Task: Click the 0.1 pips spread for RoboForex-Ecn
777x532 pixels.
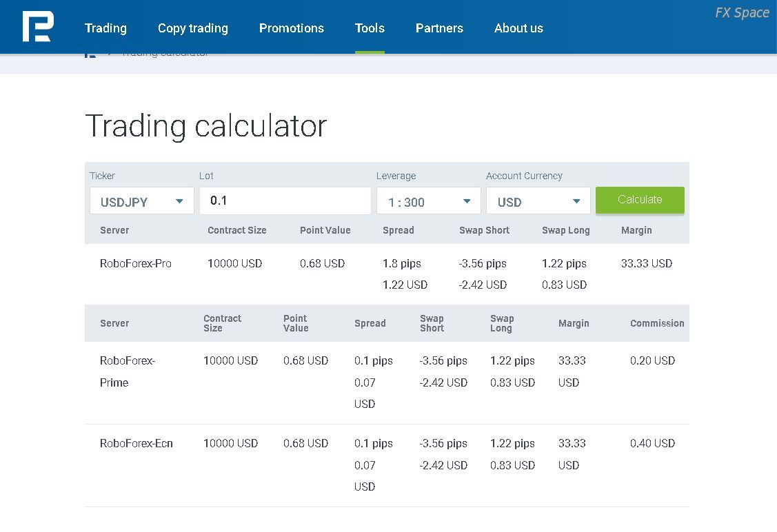Action: (374, 443)
